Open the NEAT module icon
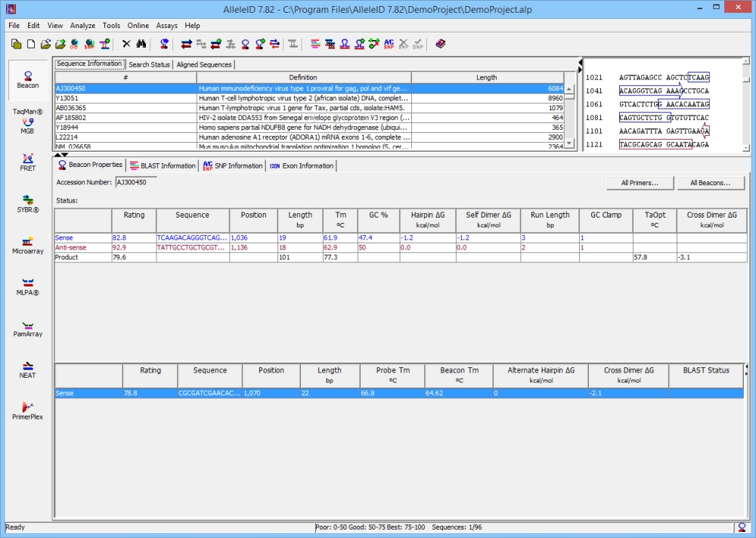Image resolution: width=756 pixels, height=538 pixels. tap(28, 369)
